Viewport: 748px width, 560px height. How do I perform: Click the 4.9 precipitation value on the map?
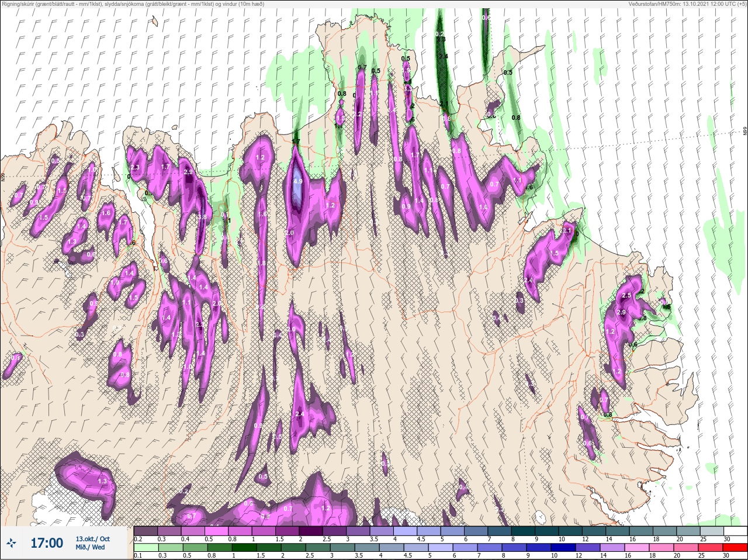coord(297,181)
